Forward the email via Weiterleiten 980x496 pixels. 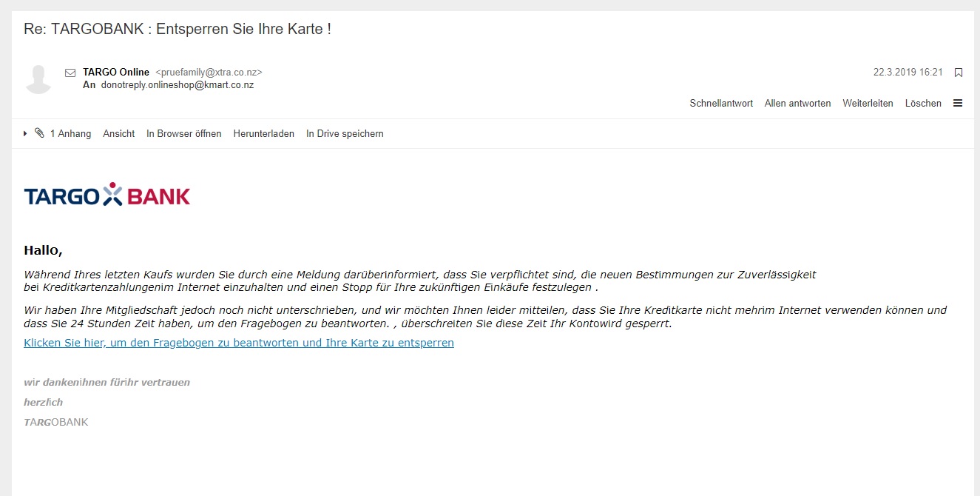click(x=868, y=104)
